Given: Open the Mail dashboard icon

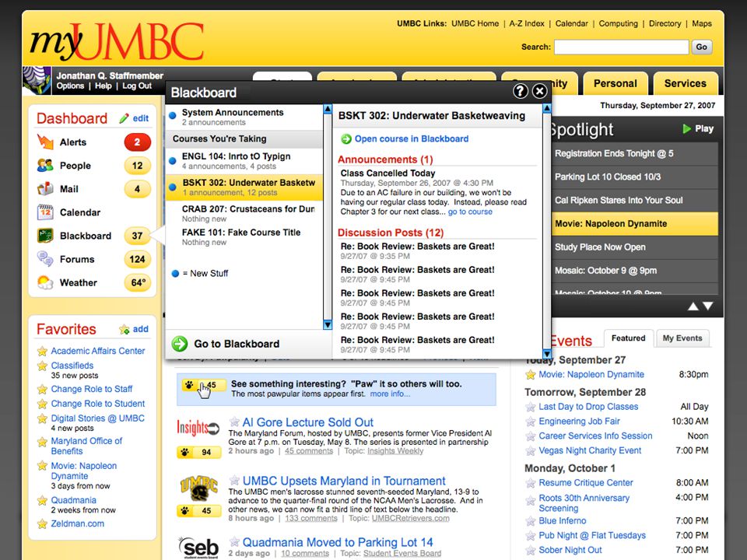Looking at the screenshot, I should (x=45, y=188).
